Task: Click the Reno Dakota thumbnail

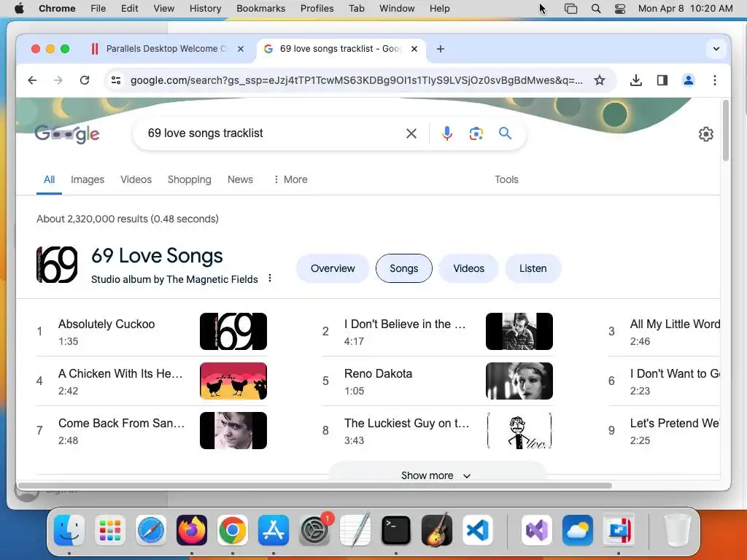Action: pos(519,381)
